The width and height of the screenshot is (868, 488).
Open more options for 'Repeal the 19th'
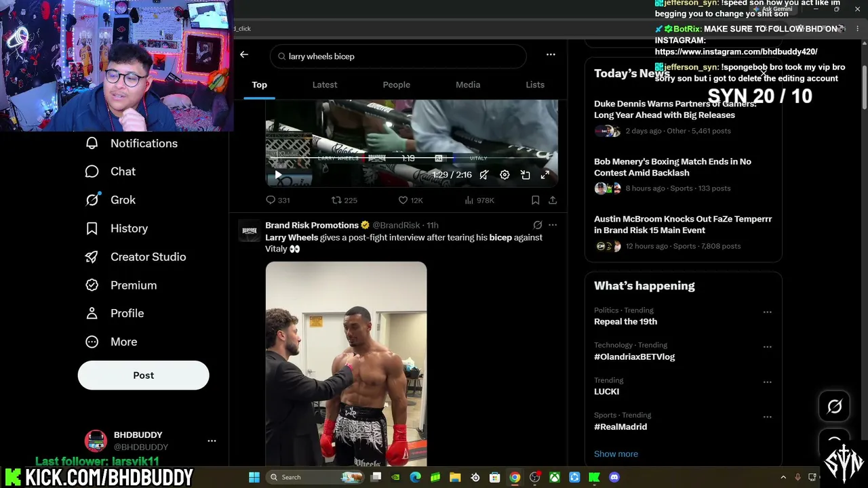[x=767, y=312]
